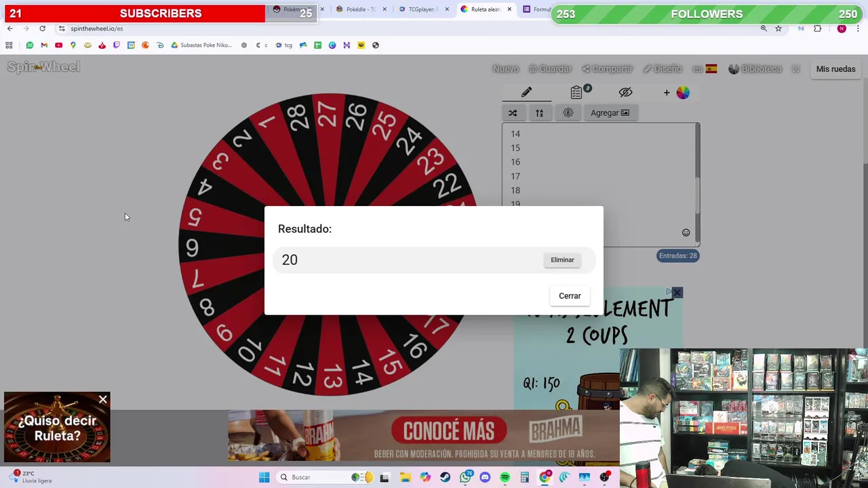This screenshot has height=488, width=868.
Task: Open WhatsApp from taskbar
Action: [465, 477]
